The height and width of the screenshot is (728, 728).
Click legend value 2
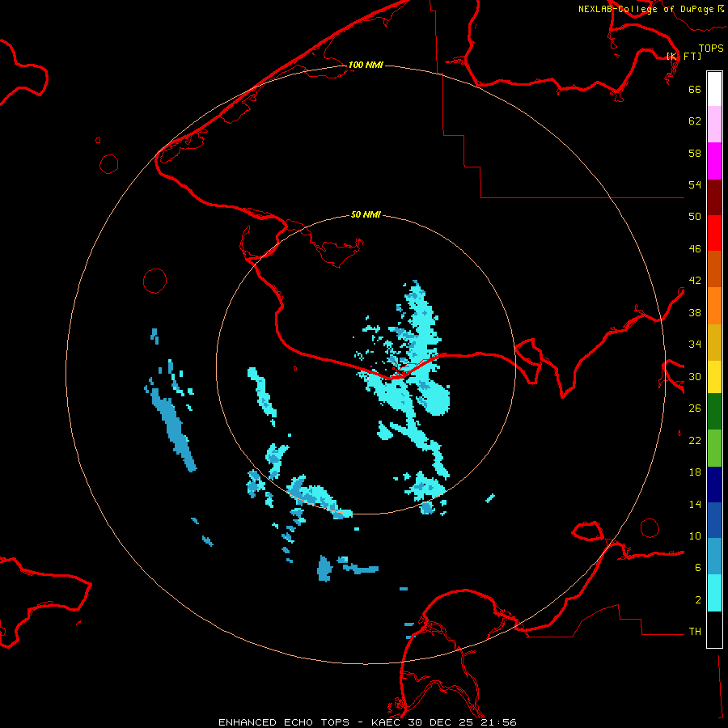click(697, 600)
